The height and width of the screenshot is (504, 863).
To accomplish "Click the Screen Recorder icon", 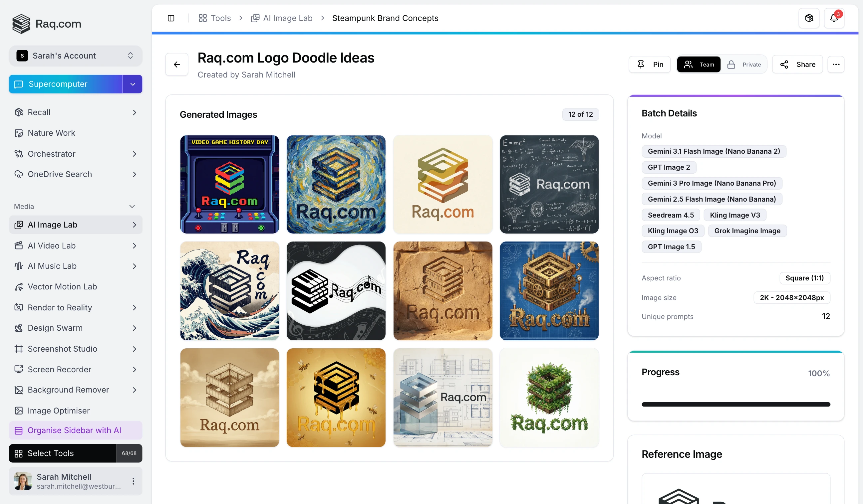I will click(x=19, y=370).
